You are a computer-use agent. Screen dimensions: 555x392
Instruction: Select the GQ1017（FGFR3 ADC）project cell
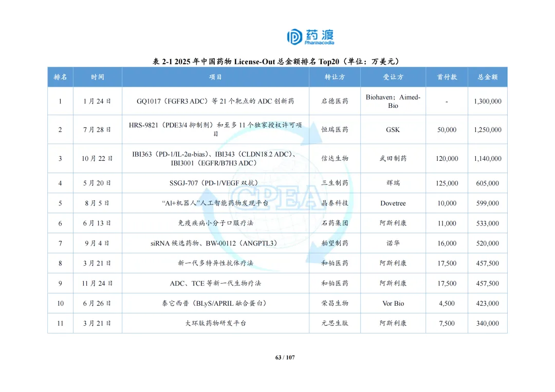215,101
